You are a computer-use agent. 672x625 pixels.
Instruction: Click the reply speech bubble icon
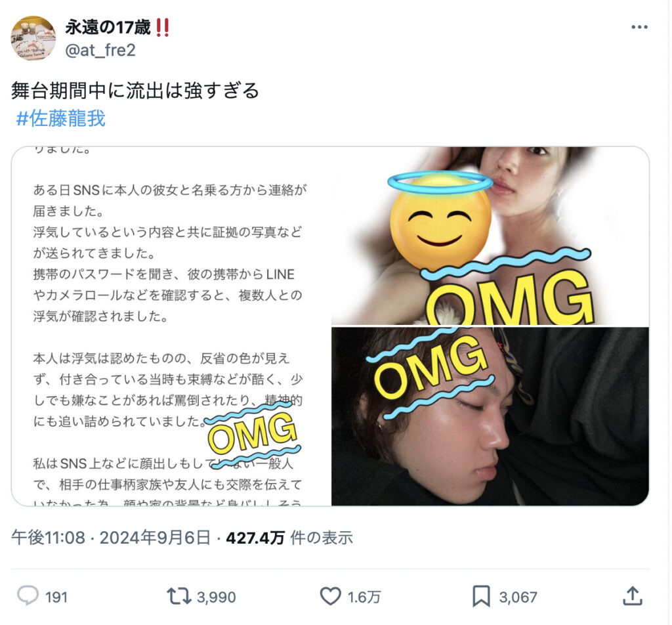point(28,596)
